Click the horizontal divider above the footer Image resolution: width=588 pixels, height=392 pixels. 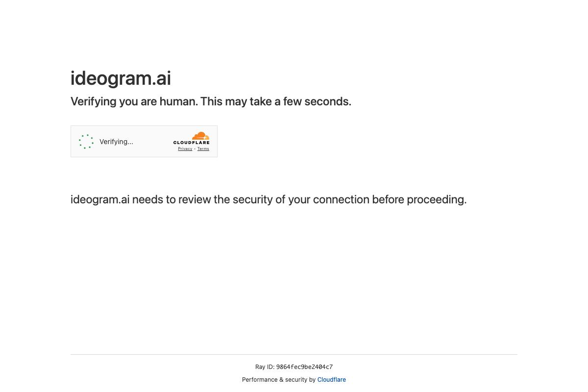coord(294,354)
